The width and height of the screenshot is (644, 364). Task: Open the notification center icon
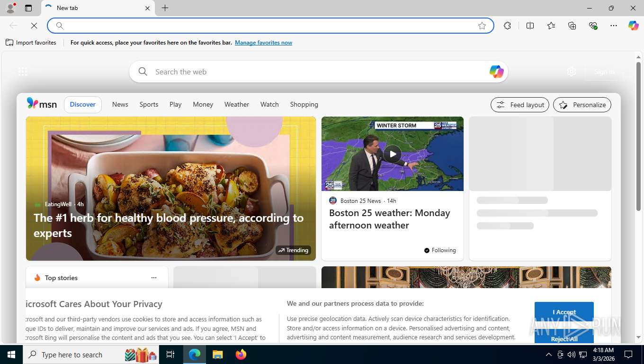(x=628, y=355)
